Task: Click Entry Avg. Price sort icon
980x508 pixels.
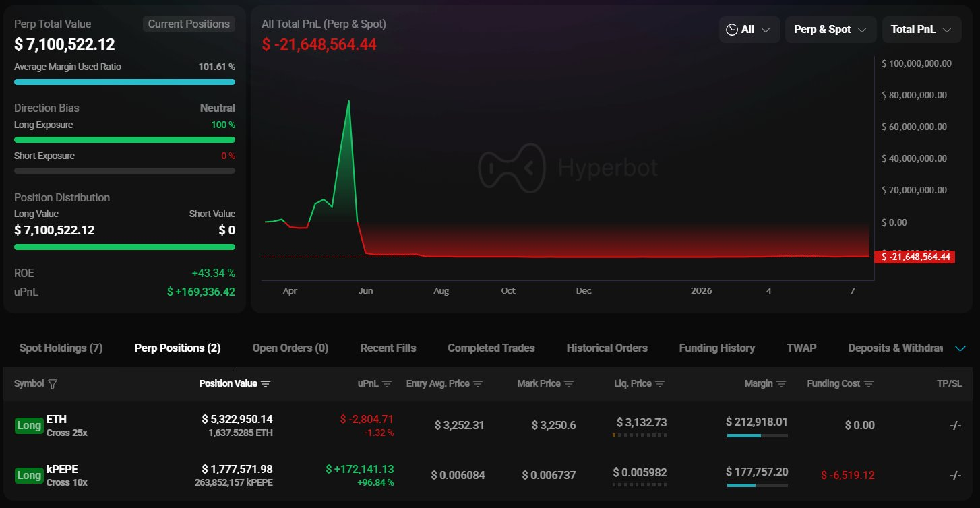Action: (478, 384)
